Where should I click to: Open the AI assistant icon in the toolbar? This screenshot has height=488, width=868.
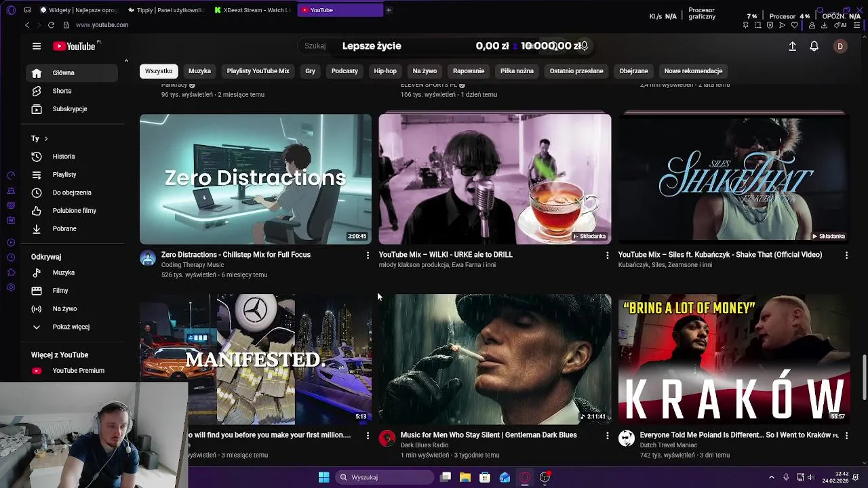point(840,25)
